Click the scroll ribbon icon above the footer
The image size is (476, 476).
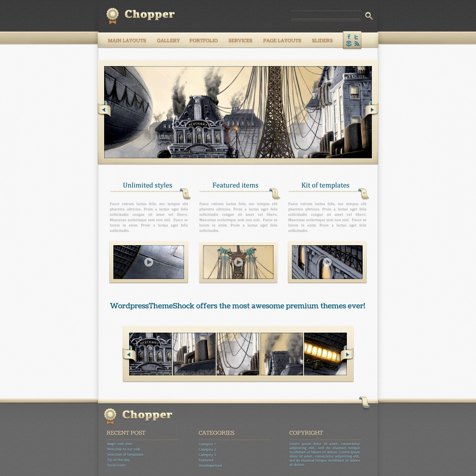[x=364, y=402]
